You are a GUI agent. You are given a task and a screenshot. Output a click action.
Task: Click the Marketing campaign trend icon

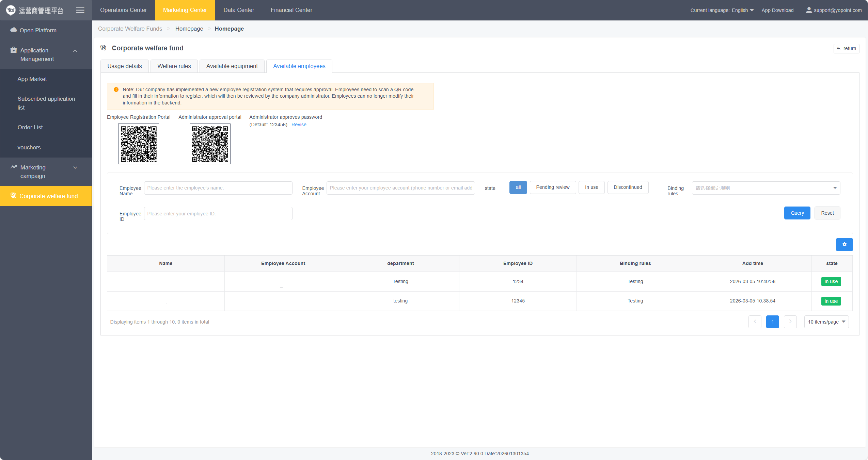pos(14,167)
